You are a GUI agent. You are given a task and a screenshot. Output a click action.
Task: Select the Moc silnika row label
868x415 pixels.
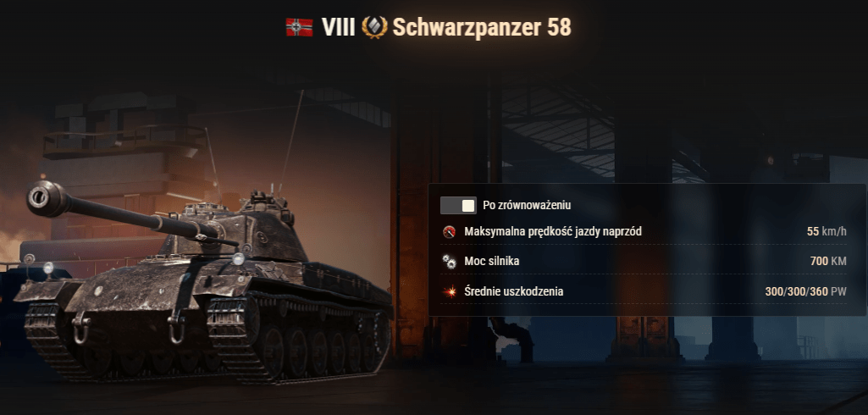(x=491, y=261)
